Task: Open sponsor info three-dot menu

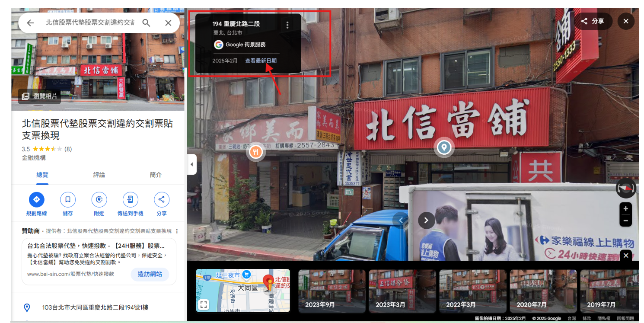Action: pyautogui.click(x=177, y=231)
